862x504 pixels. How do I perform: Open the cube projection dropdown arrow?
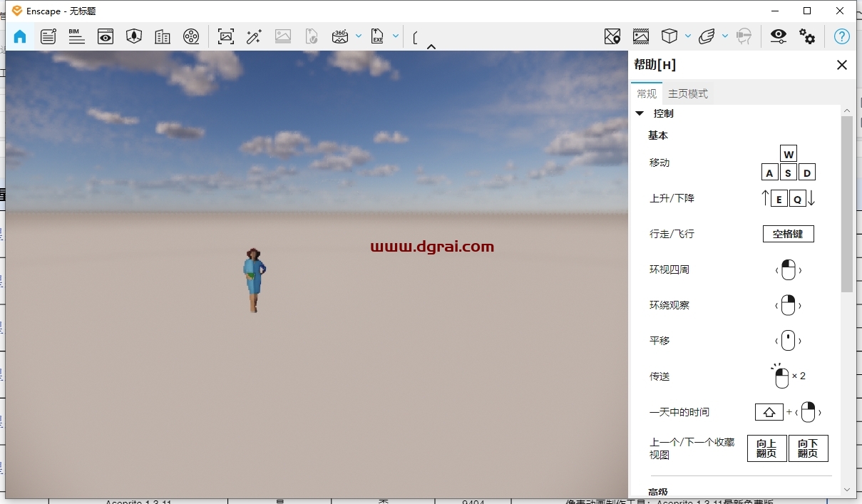(688, 36)
